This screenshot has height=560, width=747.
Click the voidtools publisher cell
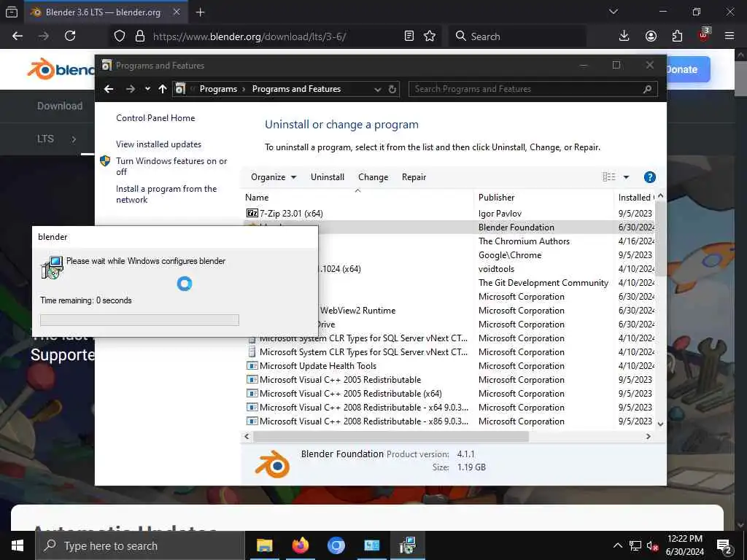(x=496, y=269)
